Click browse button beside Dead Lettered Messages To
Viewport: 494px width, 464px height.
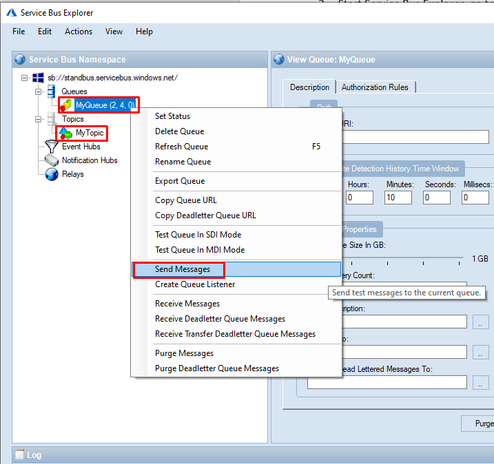click(x=480, y=383)
